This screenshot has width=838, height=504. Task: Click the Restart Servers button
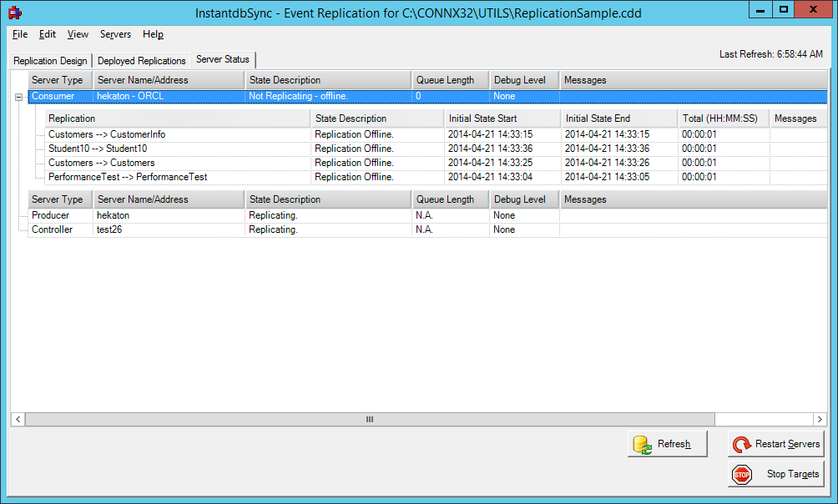[x=776, y=444]
